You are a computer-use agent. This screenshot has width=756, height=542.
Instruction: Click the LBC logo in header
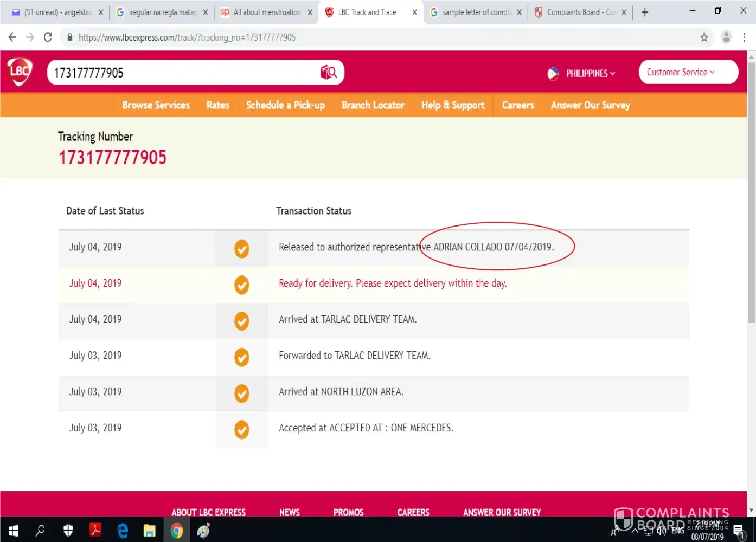click(20, 72)
